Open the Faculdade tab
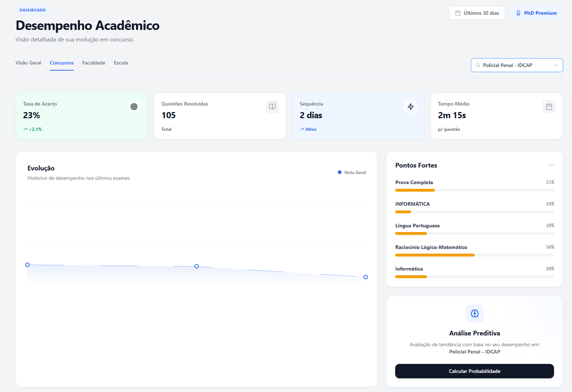572x392 pixels. (94, 63)
